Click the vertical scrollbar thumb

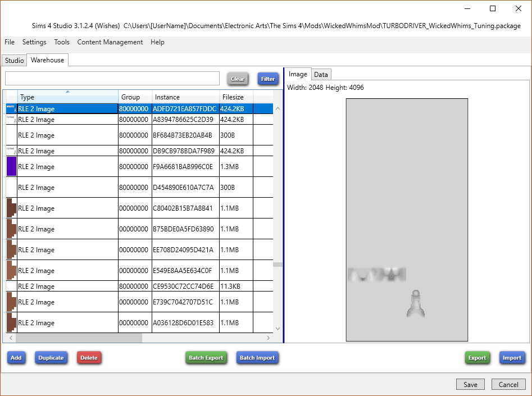click(x=278, y=265)
